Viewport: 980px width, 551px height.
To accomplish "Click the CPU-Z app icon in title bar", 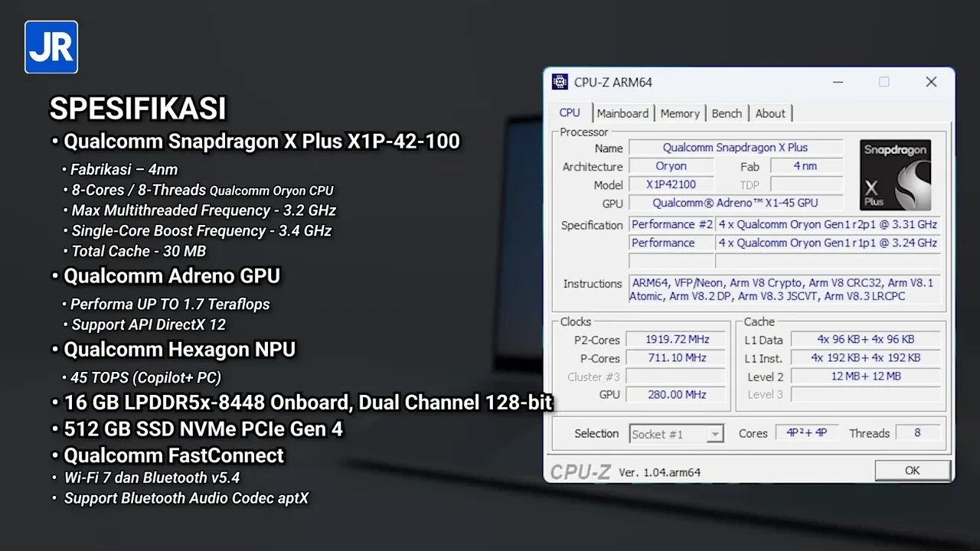I will (560, 82).
